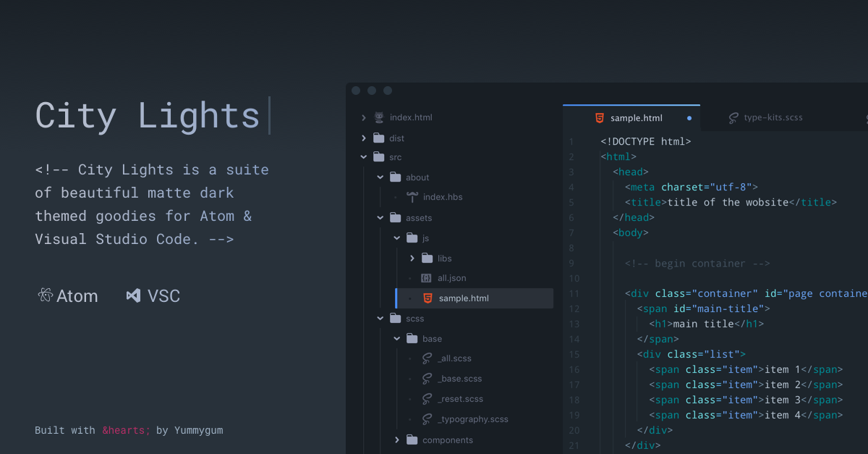Select the libs folder label
Screen dimensions: 868x454
click(445, 258)
